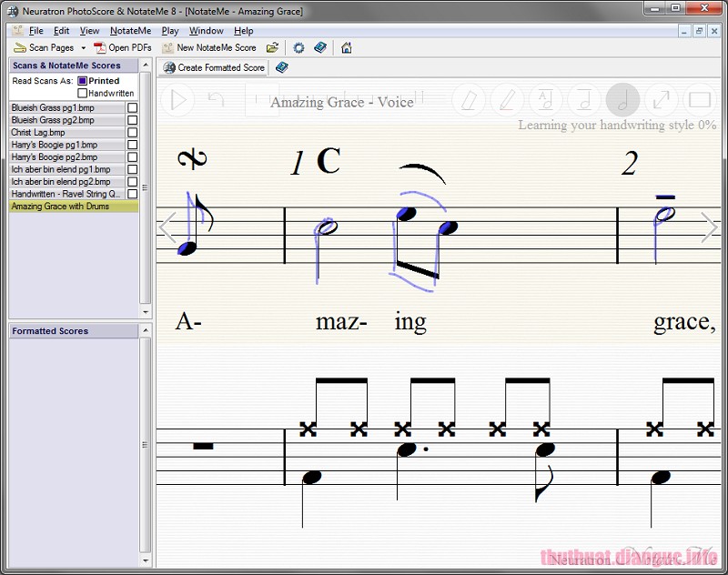Select Harry's Boogie pg1.bmp scan

tap(66, 145)
